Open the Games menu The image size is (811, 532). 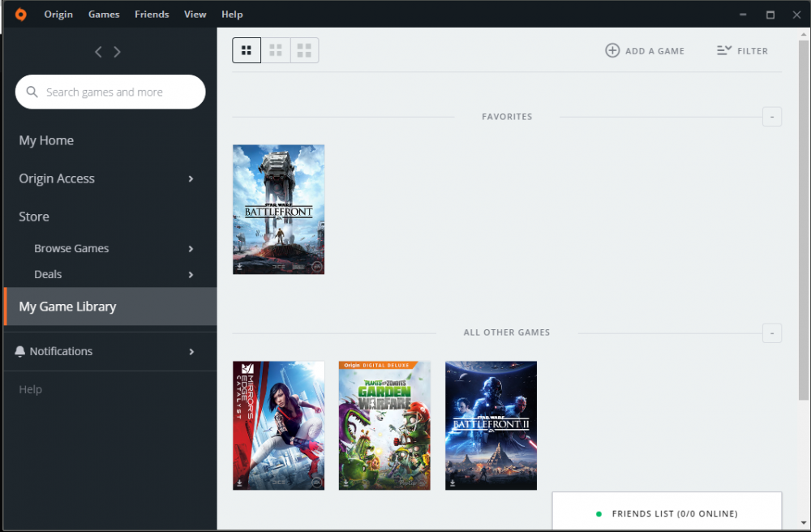pyautogui.click(x=104, y=15)
